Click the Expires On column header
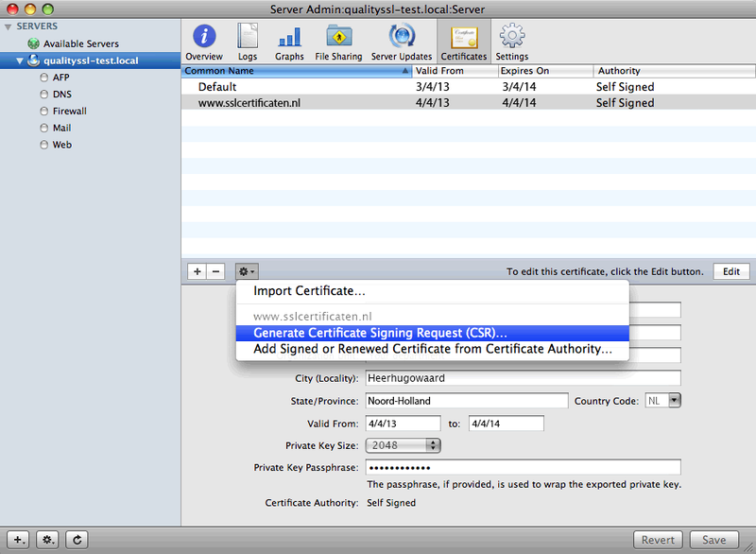The height and width of the screenshot is (554, 756). [545, 71]
